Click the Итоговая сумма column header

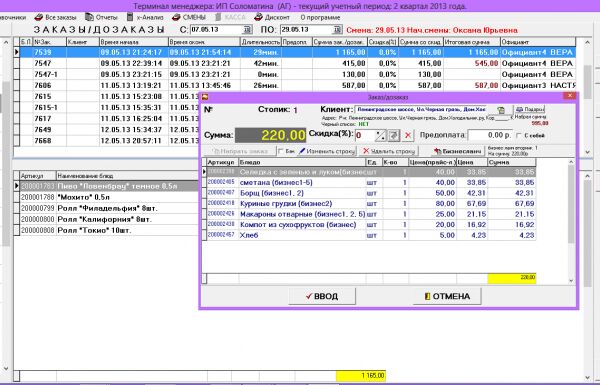(472, 42)
